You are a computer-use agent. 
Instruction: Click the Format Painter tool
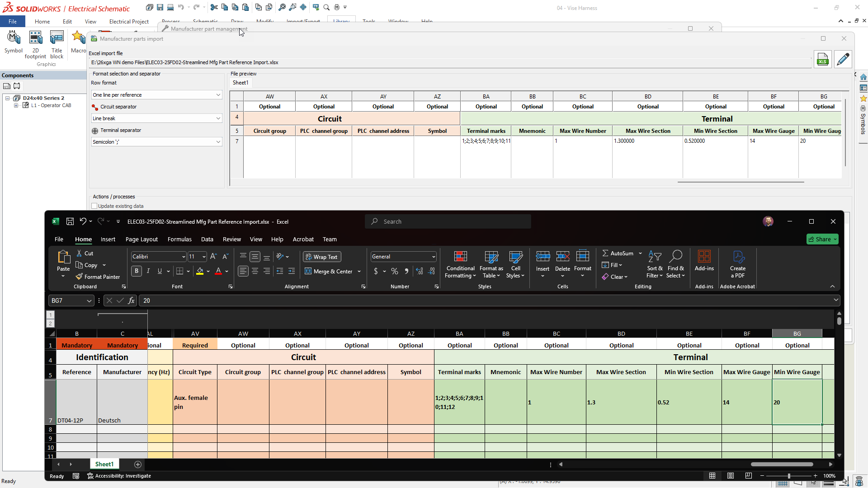(x=98, y=277)
